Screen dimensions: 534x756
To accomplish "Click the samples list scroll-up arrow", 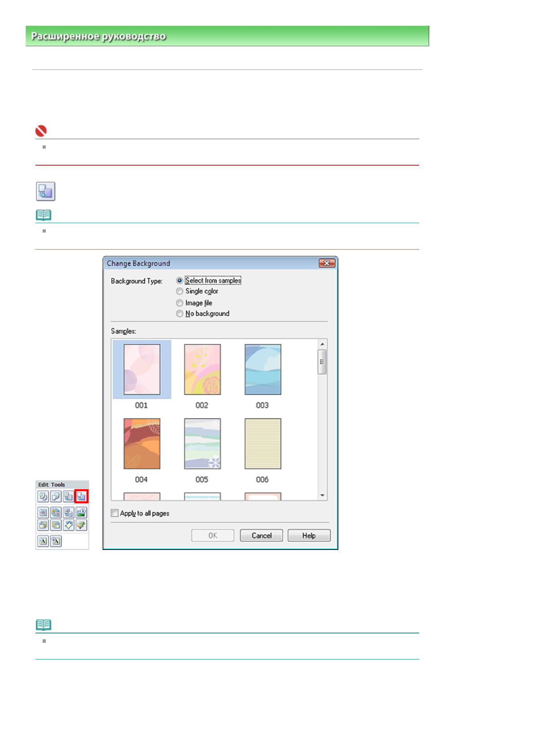I will pos(322,344).
